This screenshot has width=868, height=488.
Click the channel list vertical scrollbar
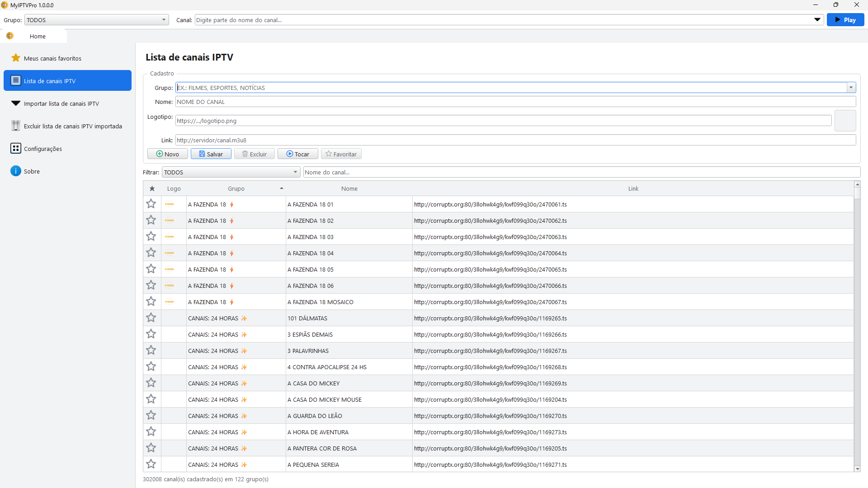click(x=857, y=326)
